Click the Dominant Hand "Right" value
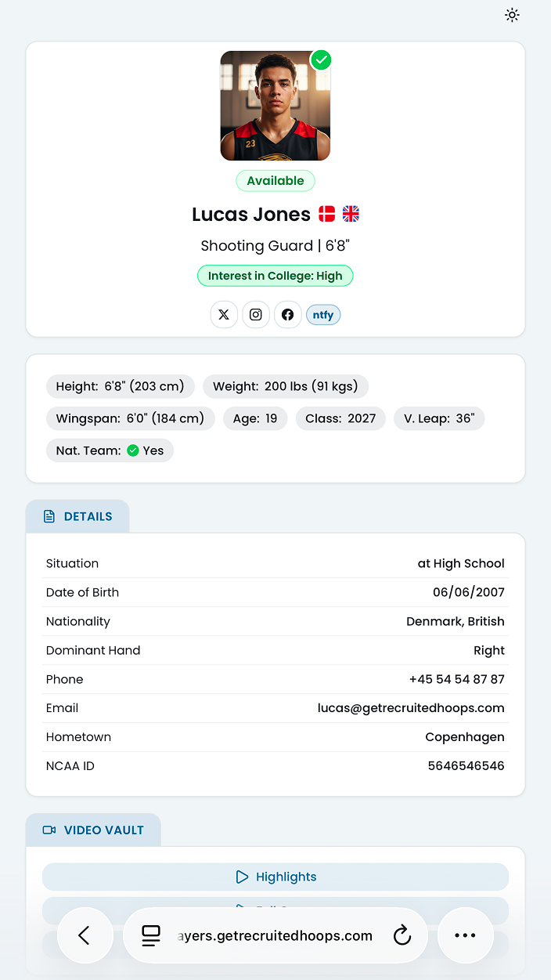 [489, 650]
